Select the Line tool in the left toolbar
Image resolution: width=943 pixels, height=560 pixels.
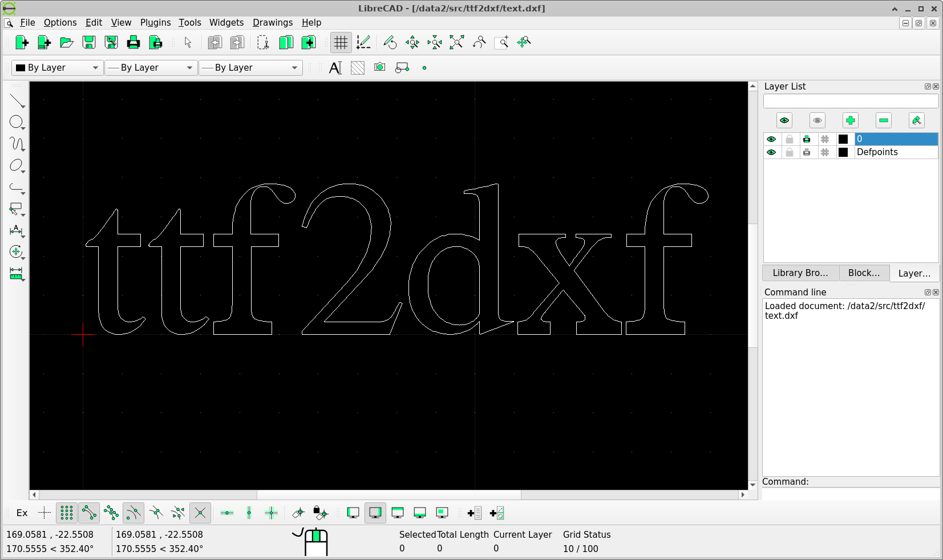coord(17,100)
